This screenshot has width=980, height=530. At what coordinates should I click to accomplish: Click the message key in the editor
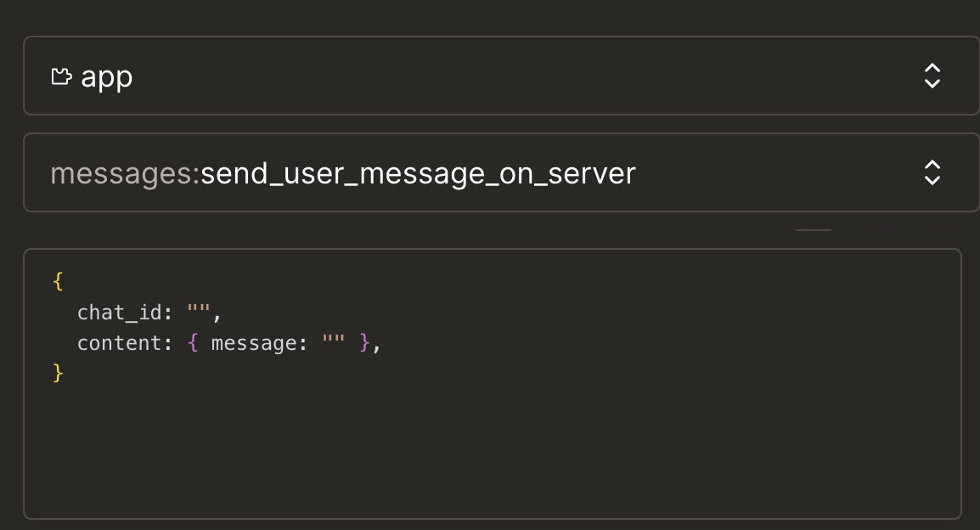click(254, 343)
